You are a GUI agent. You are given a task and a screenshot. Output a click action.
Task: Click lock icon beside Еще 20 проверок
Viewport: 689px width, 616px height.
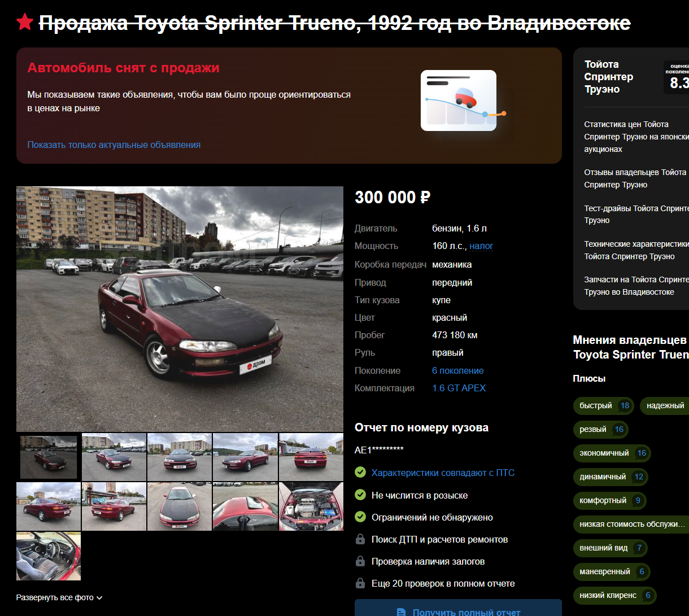(x=360, y=583)
